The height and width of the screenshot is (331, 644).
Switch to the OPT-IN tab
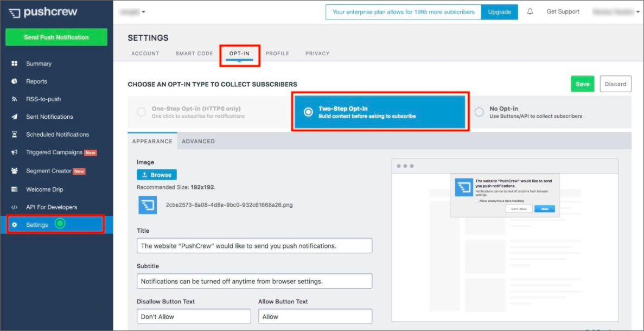tap(239, 53)
